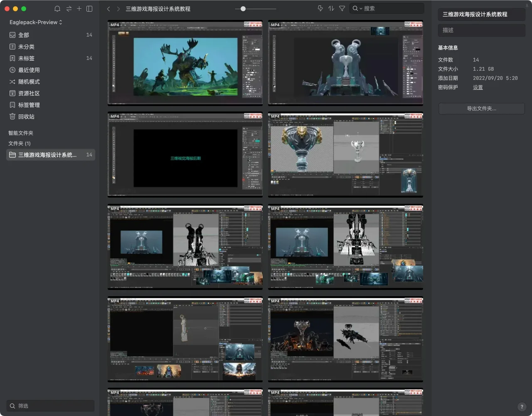Open the 回收站 trash item

coord(51,116)
